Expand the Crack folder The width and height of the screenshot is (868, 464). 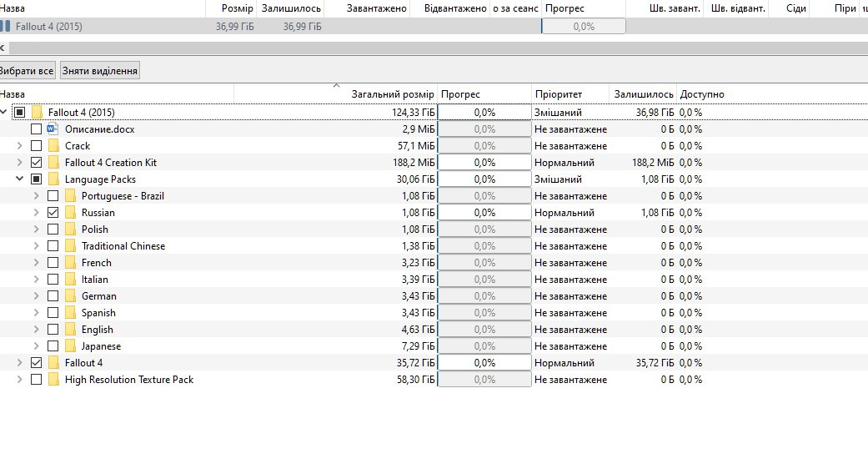(x=19, y=146)
